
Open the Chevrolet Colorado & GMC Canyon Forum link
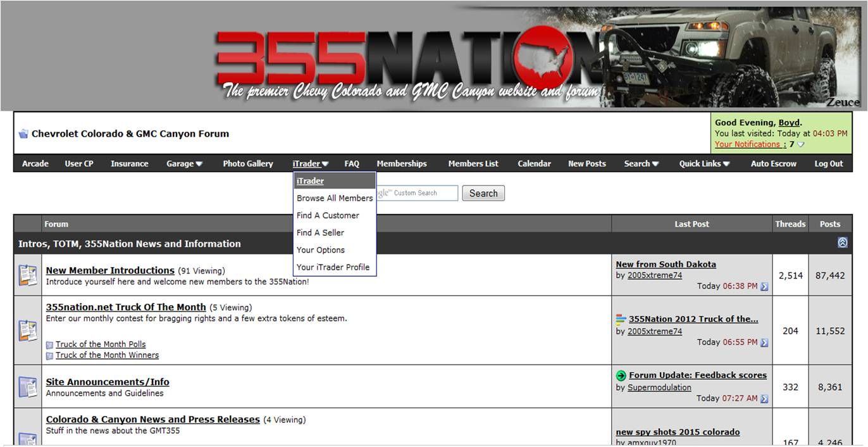130,134
